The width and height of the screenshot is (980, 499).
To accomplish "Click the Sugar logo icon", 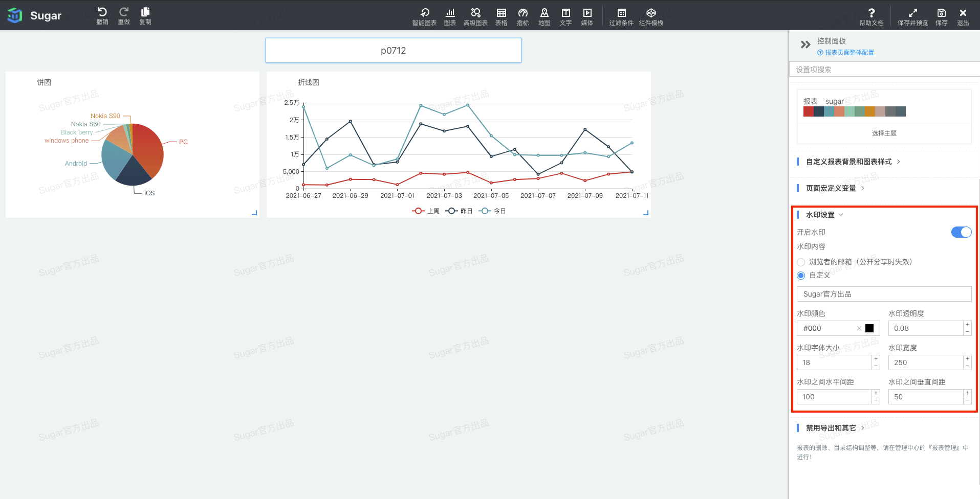I will click(x=15, y=15).
